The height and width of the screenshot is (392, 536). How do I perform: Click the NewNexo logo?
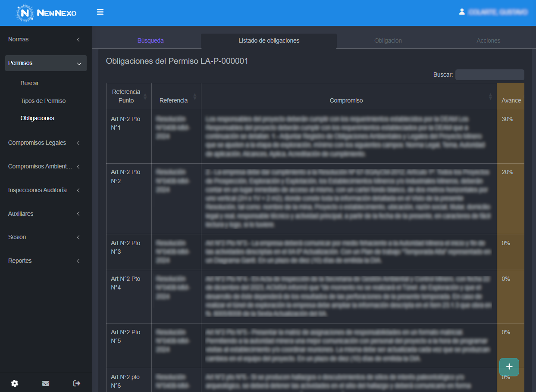click(x=46, y=13)
